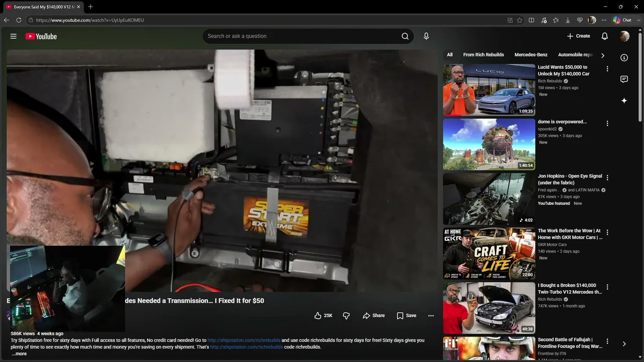
Task: Open Copilot Chat
Action: 622,20
